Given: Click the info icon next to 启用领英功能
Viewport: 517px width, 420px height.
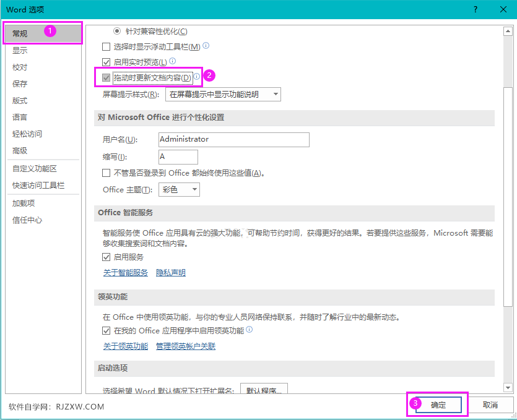Looking at the screenshot, I should click(x=250, y=330).
